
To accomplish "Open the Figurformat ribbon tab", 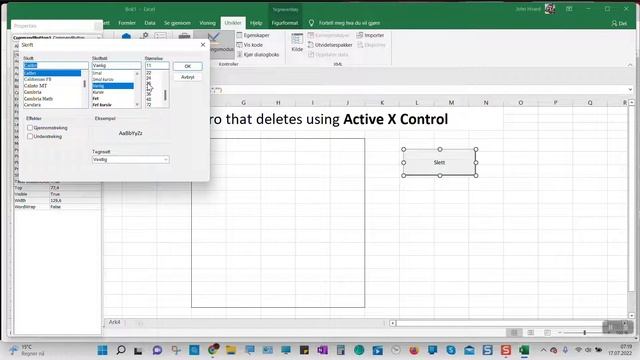I will [284, 23].
